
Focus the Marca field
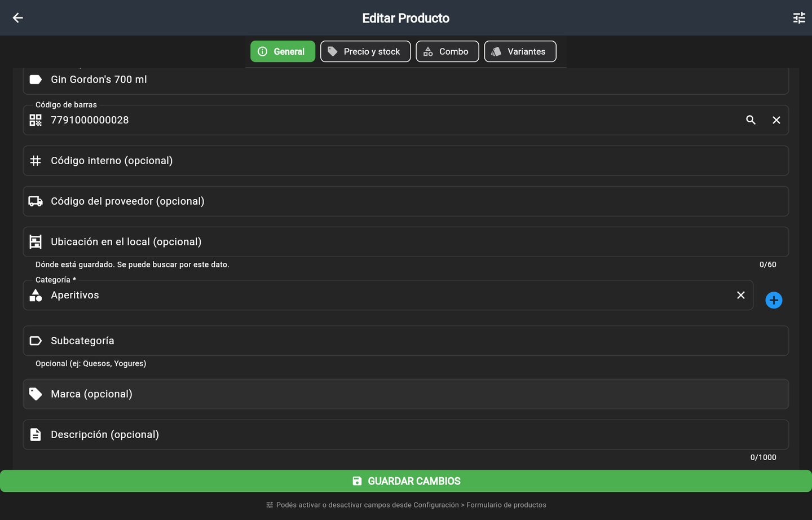405,394
